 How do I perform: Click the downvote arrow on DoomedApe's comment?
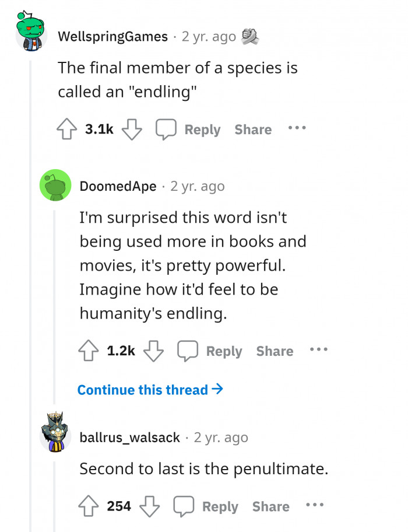(153, 350)
